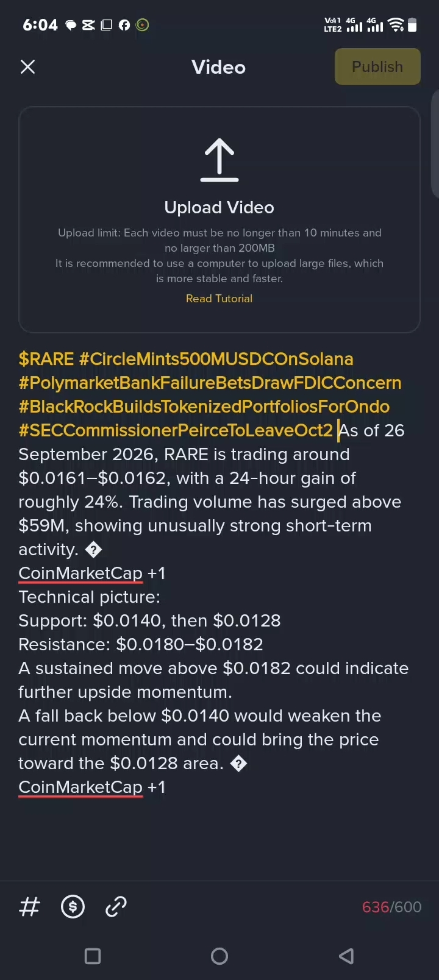The height and width of the screenshot is (980, 439).
Task: Tap the Publish button
Action: pos(377,66)
